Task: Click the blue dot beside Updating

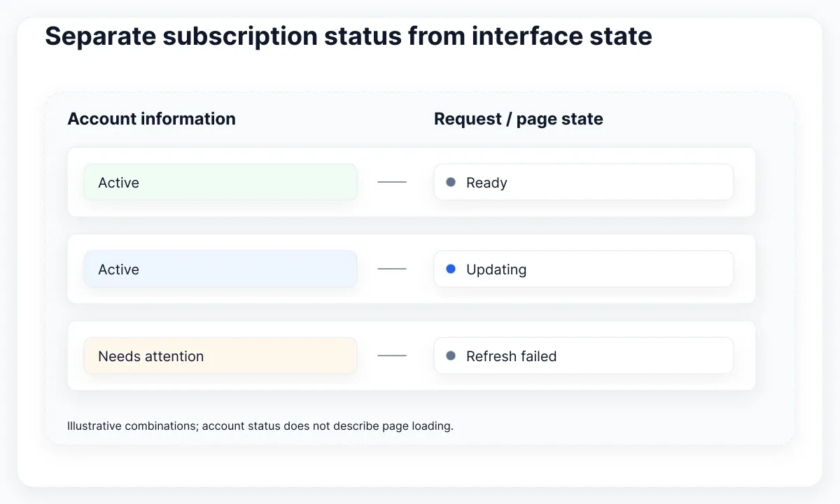Action: [x=451, y=269]
